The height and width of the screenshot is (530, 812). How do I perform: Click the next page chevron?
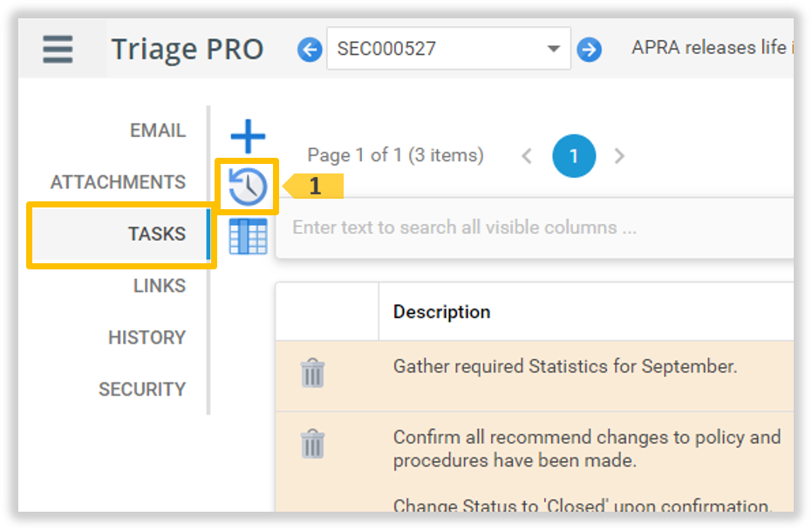point(619,156)
